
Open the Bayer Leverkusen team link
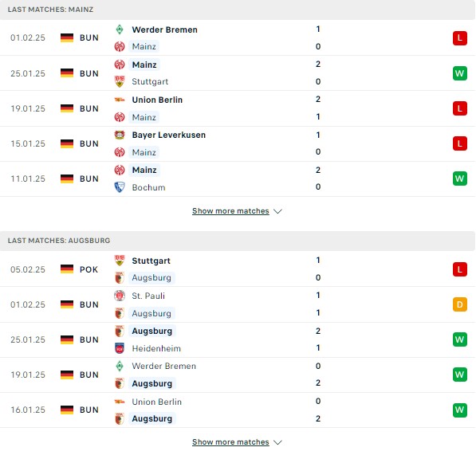(x=168, y=135)
